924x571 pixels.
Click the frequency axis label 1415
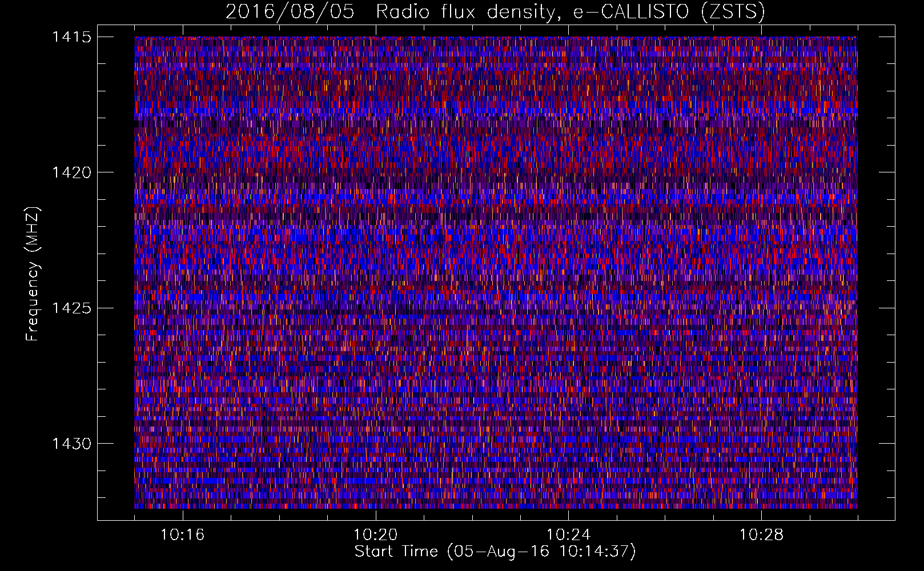(x=71, y=37)
